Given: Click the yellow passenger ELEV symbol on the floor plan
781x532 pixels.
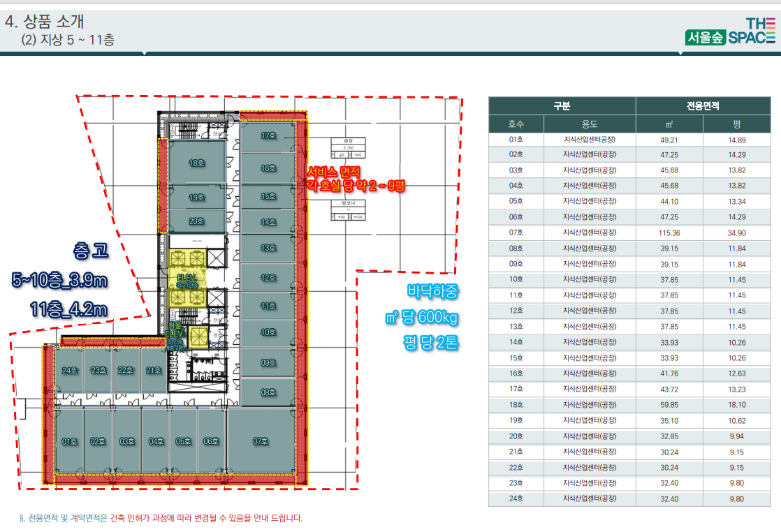Looking at the screenshot, I should pos(187,278).
